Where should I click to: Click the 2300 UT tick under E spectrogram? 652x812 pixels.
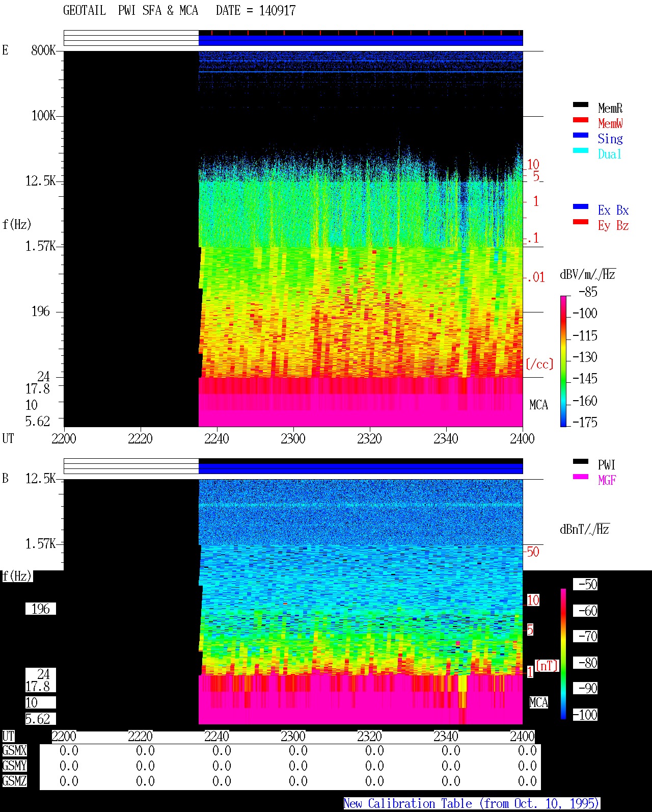[x=293, y=438]
